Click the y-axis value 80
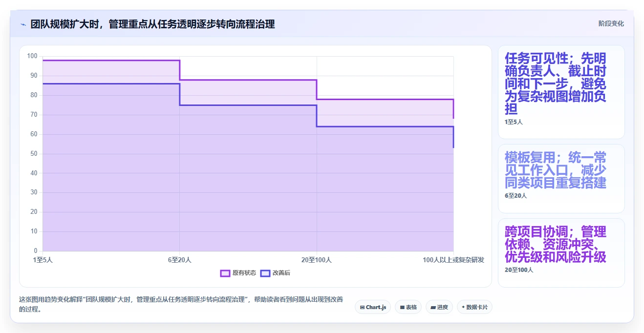The height and width of the screenshot is (333, 644). click(x=34, y=95)
